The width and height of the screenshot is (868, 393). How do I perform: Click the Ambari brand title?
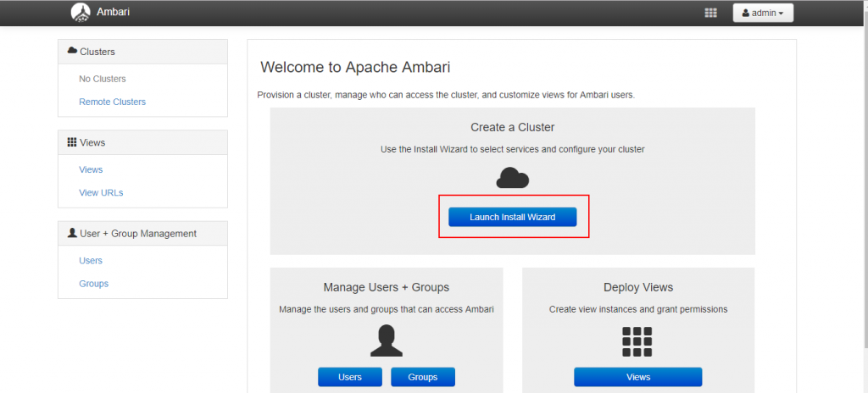tap(113, 12)
